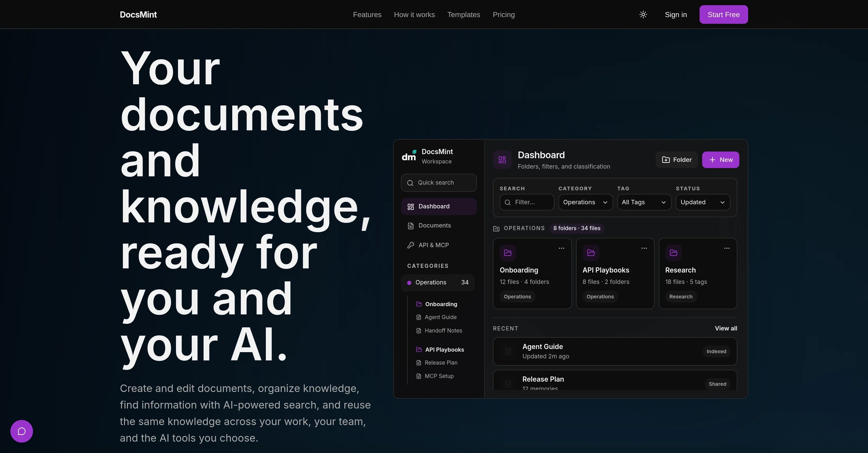Screen dimensions: 868x453
Task: Open Pricing in the top navigation
Action: click(x=504, y=14)
